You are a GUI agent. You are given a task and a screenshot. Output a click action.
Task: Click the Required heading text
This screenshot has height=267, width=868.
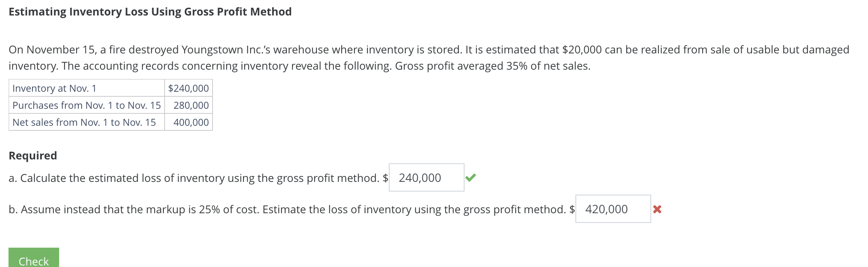(x=32, y=155)
